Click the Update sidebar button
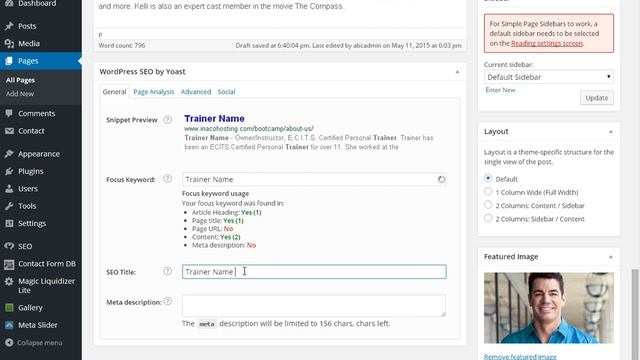 597,98
